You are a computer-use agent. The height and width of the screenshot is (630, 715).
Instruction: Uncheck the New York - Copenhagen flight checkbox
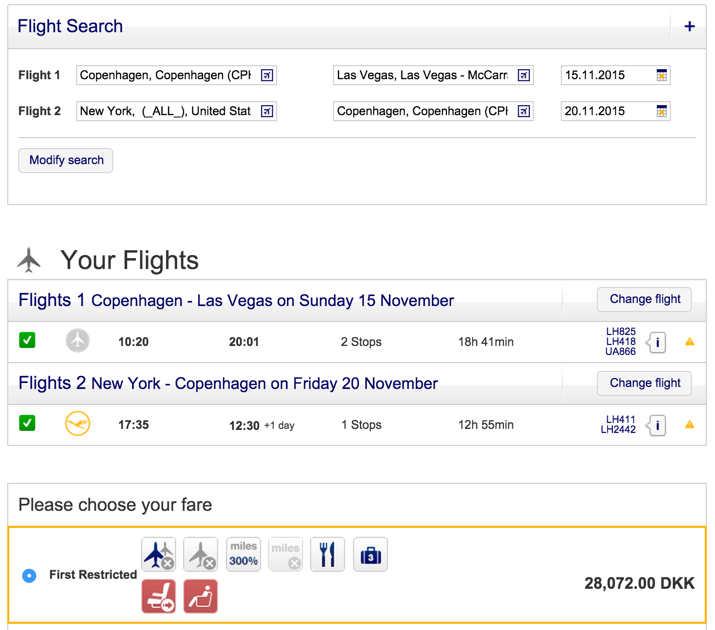(x=27, y=423)
